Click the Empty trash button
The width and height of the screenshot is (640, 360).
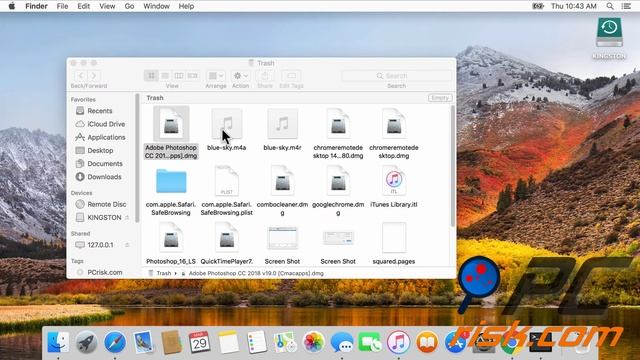440,98
